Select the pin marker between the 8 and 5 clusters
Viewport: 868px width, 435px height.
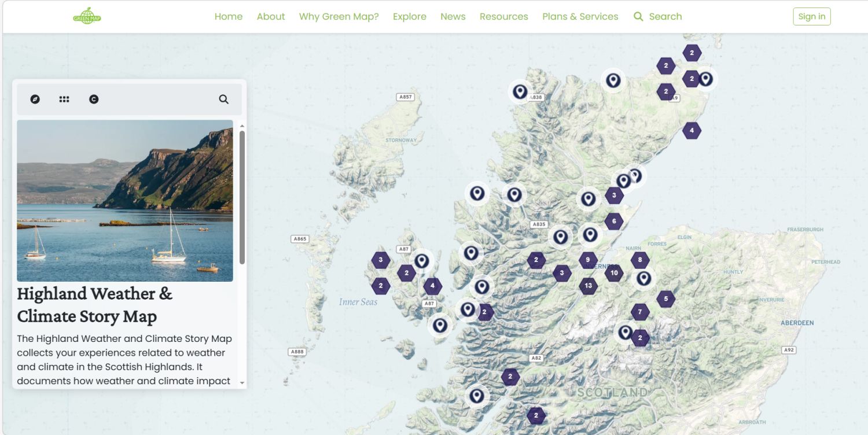643,279
